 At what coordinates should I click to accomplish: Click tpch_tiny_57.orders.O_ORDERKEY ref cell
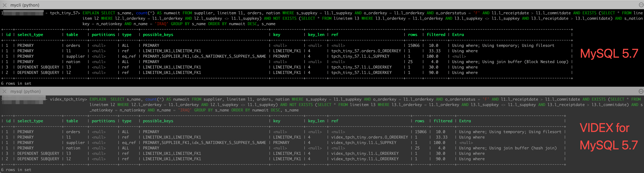[x=366, y=51]
